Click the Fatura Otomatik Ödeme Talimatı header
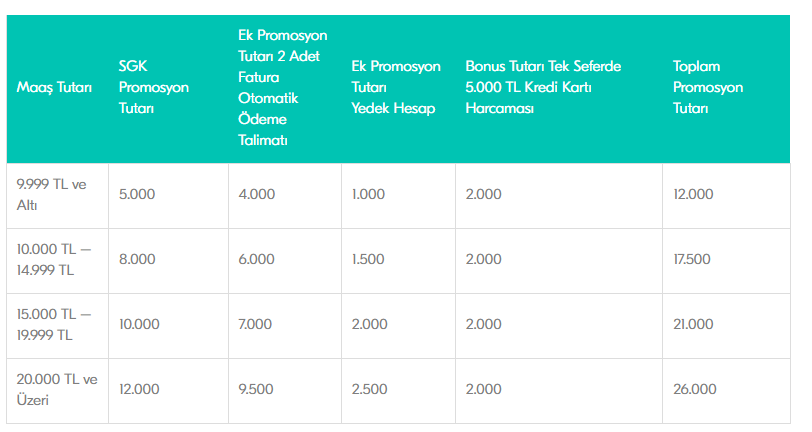 click(x=283, y=88)
